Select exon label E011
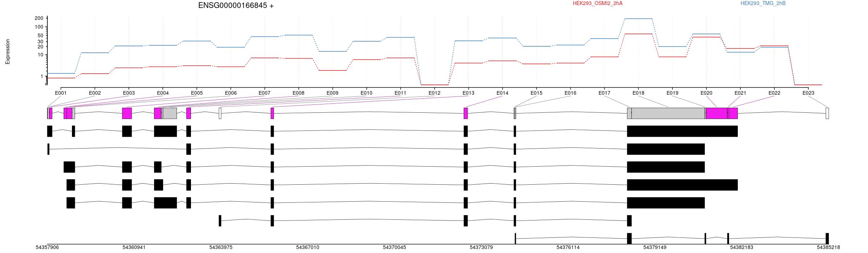The image size is (868, 253). coord(400,93)
